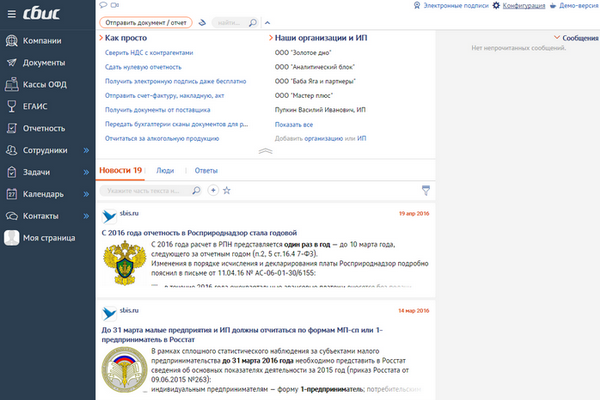This screenshot has width=600, height=400.
Task: Click the Сотрудники people icon
Action: coord(11,150)
